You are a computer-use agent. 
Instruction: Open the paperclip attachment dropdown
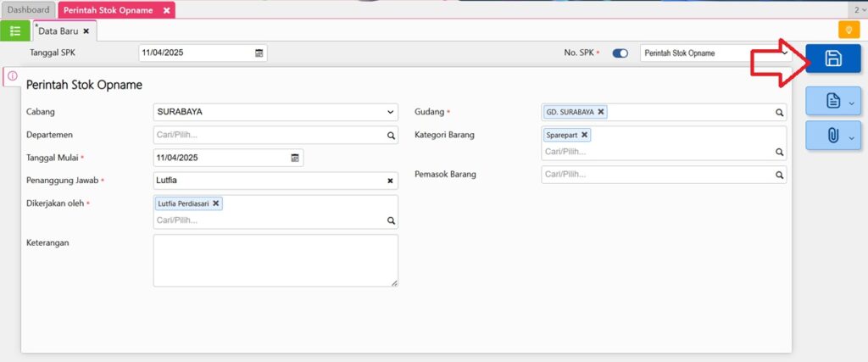(x=851, y=136)
